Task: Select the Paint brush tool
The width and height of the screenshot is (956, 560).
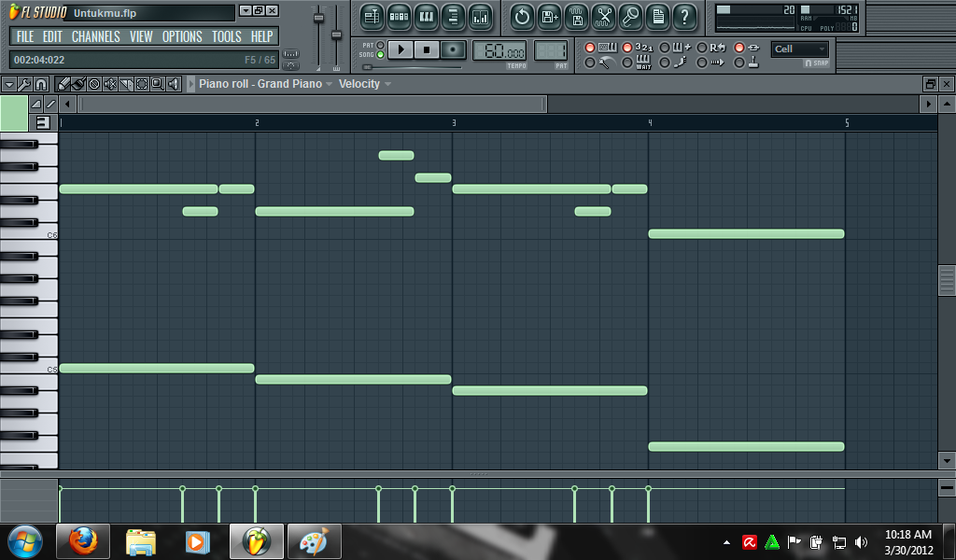Action: coord(78,84)
